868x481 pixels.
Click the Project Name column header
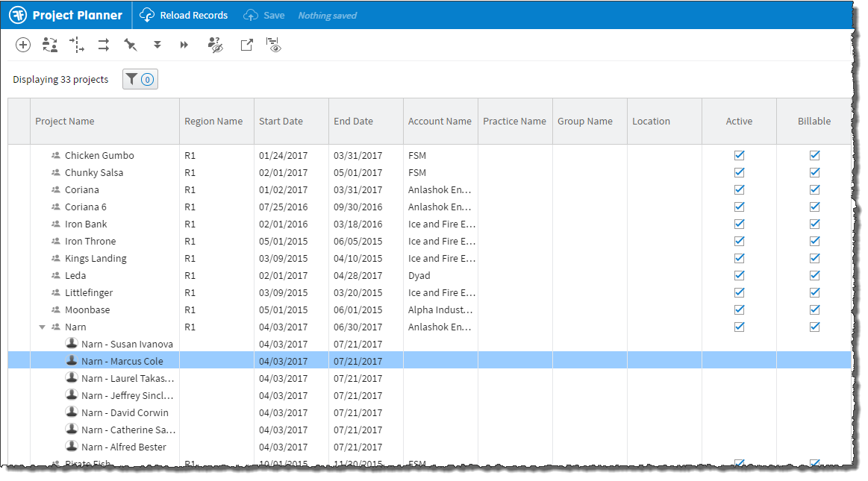coord(65,122)
